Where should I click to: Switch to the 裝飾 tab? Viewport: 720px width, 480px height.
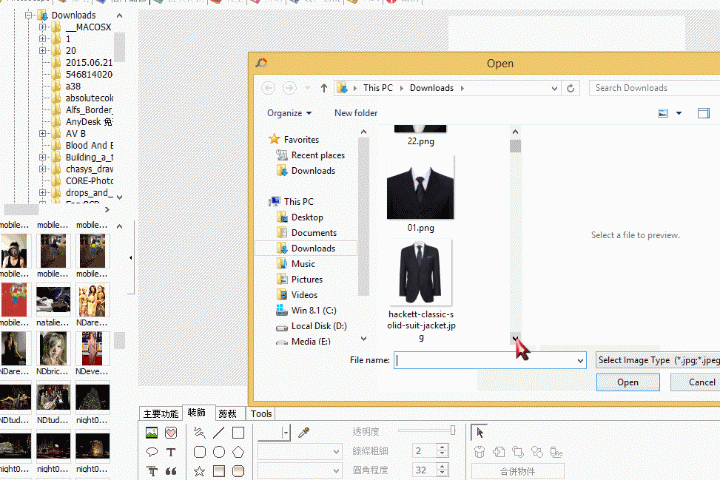pos(196,413)
